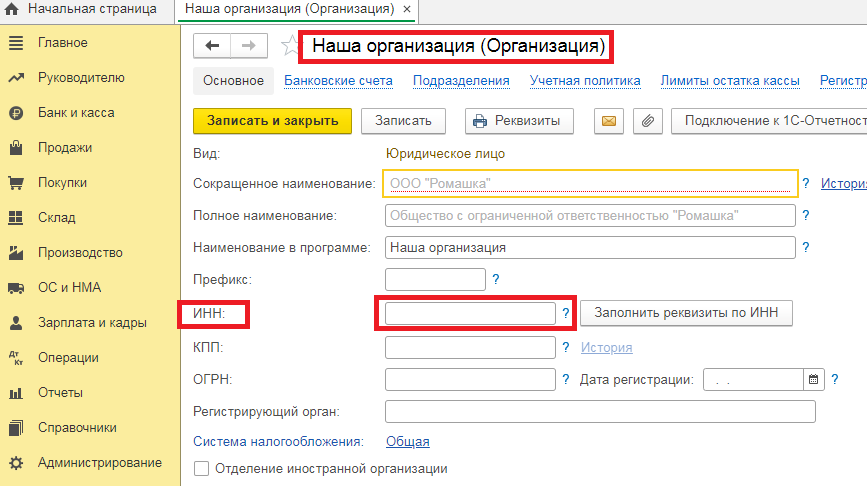Open the Зарплата и кадры menu section

click(90, 323)
